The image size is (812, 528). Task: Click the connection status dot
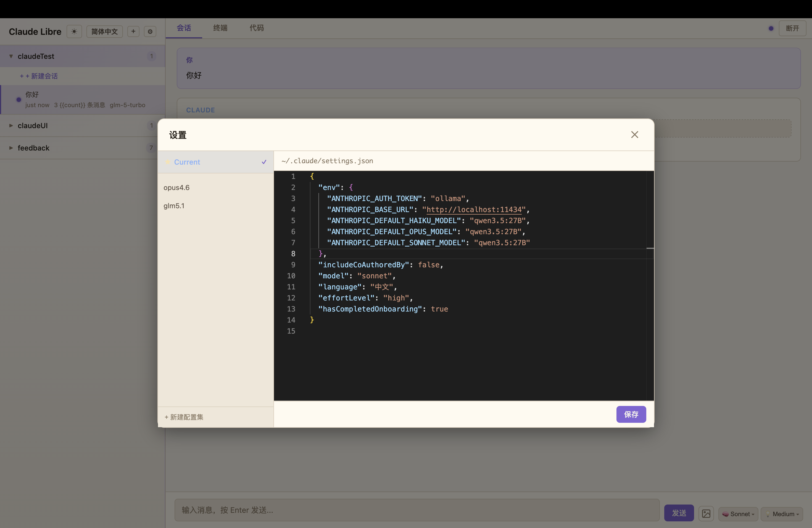click(x=771, y=28)
